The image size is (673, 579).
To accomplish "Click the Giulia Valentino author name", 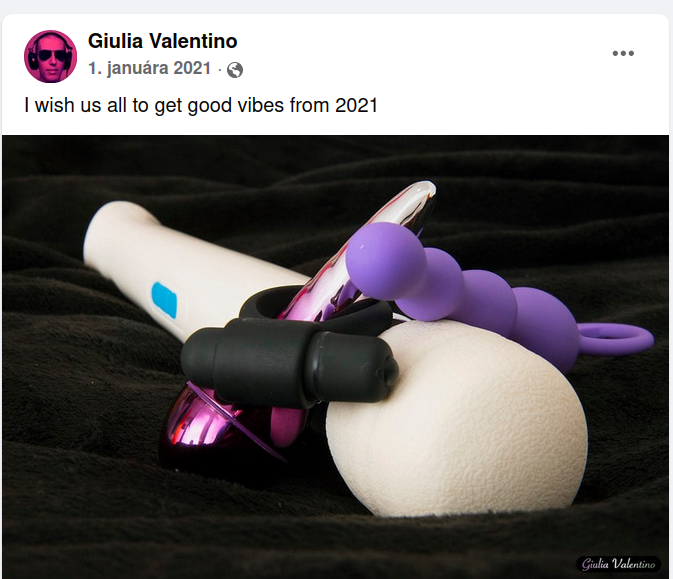I will pos(162,41).
